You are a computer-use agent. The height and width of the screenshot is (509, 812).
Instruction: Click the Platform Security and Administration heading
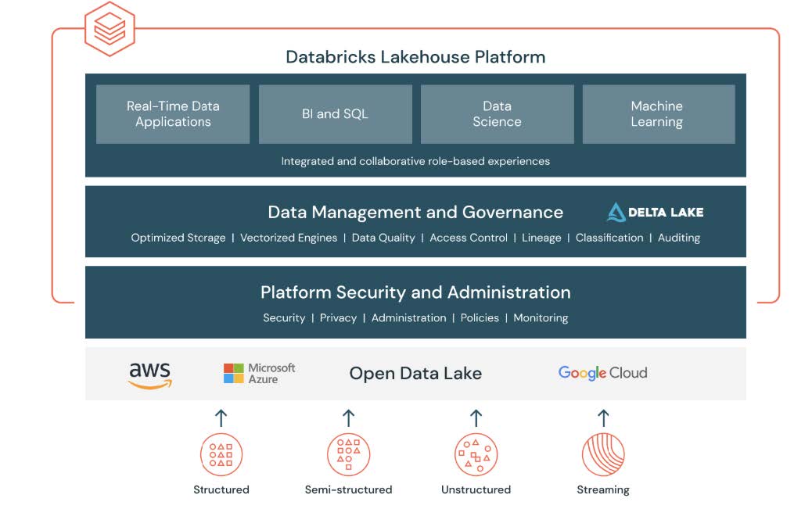tap(415, 292)
